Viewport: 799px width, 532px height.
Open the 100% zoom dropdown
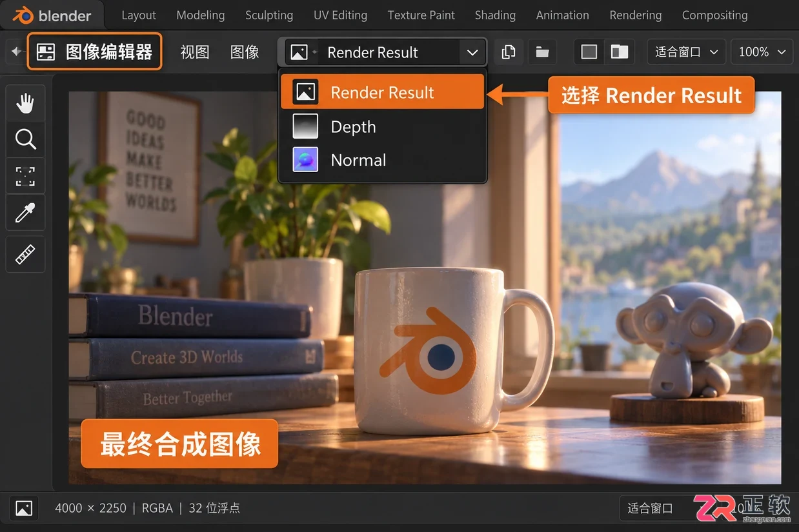[x=762, y=52]
